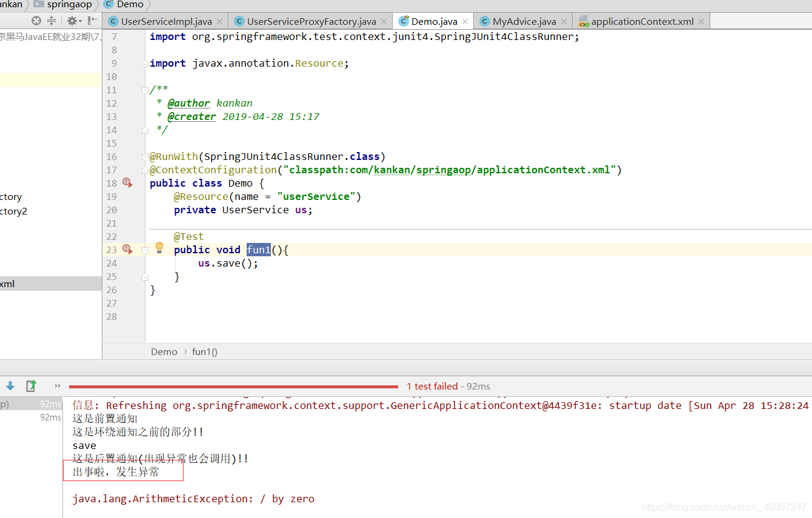Viewport: 812px width, 518px height.
Task: Click the 'private UserService us;' field line
Action: point(243,210)
